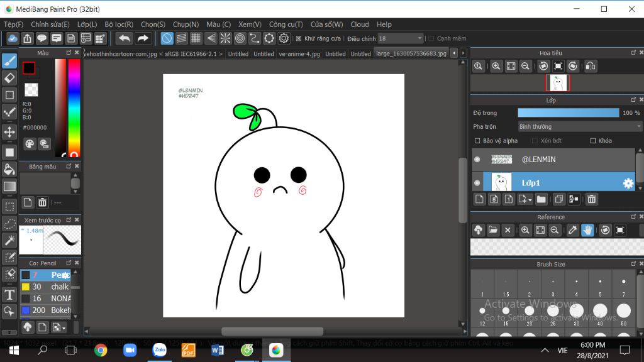This screenshot has height=362, width=644.
Task: Delete the selected layer with trash icon
Action: pos(591,199)
